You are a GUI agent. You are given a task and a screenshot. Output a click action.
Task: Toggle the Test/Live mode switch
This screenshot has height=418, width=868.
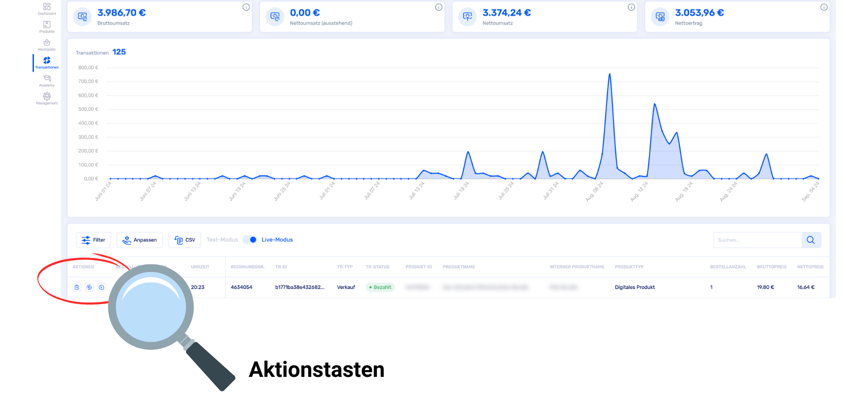pos(250,240)
